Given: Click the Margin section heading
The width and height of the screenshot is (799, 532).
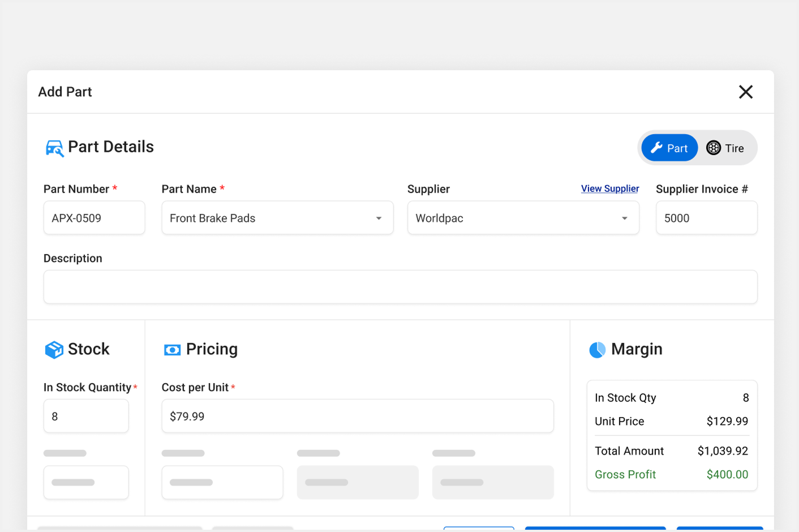Looking at the screenshot, I should point(637,349).
